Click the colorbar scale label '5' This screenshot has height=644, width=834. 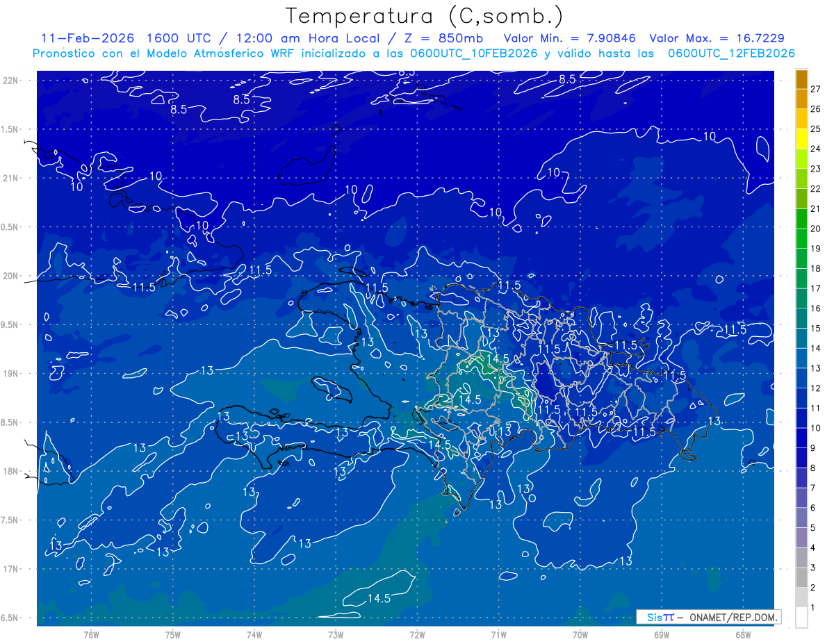click(x=814, y=528)
